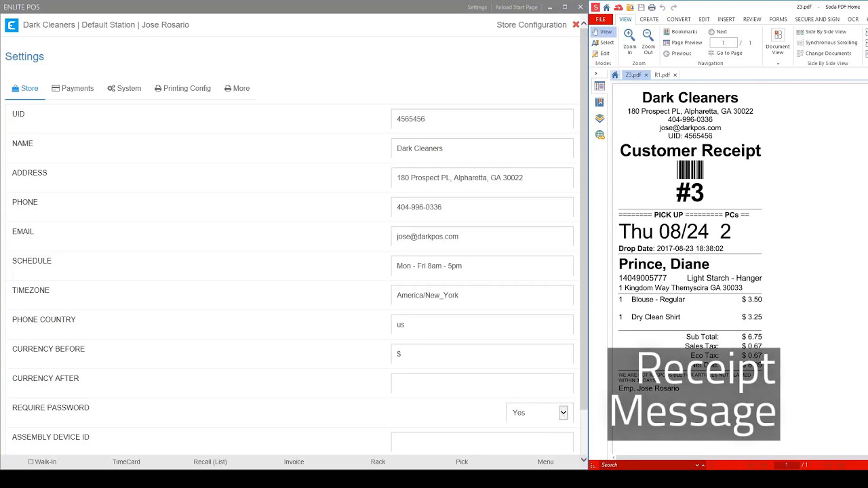Viewport: 868px width, 488px height.
Task: Open the layers sidebar panel icon
Action: [x=599, y=119]
